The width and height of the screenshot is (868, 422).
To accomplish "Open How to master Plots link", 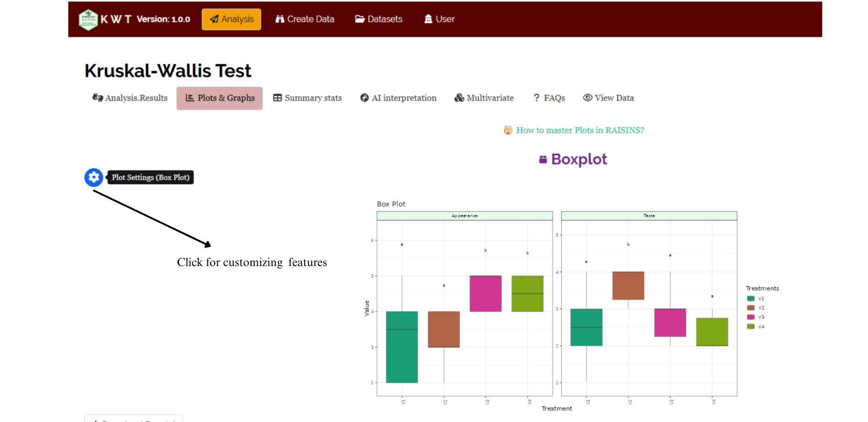I will [580, 130].
